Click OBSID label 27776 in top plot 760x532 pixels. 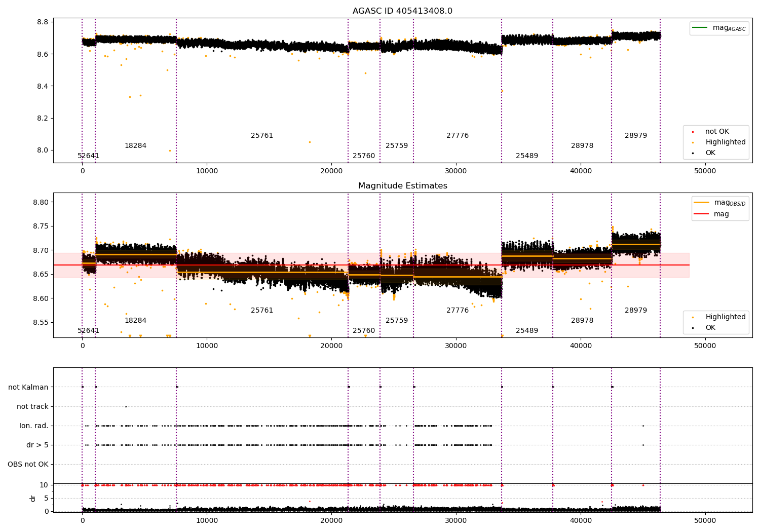(458, 136)
